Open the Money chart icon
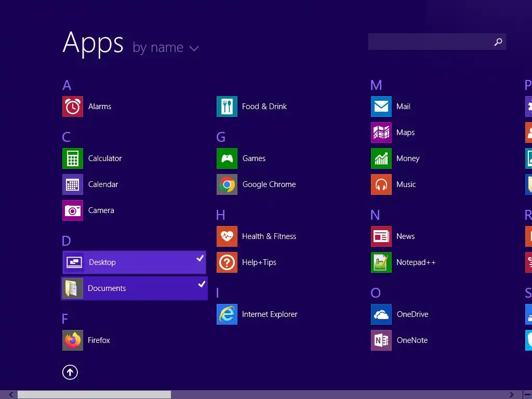 [381, 158]
